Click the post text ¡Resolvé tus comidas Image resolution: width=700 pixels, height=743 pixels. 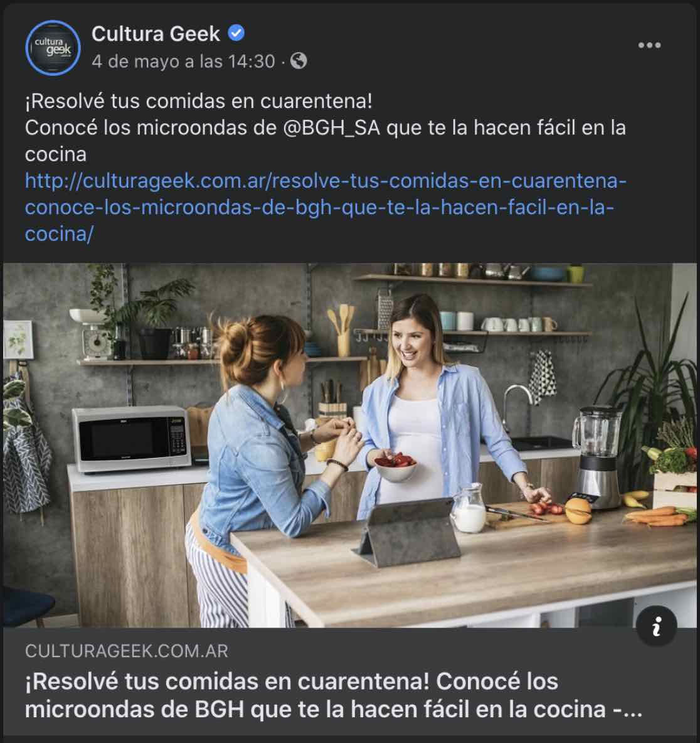click(198, 101)
